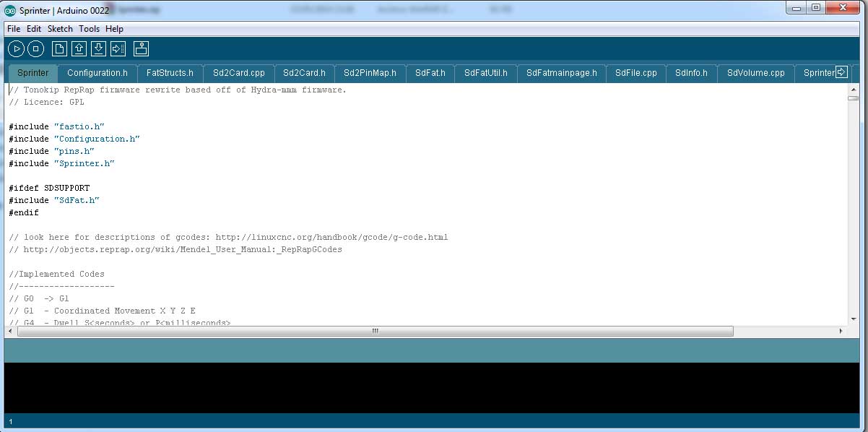The width and height of the screenshot is (868, 432).
Task: Switch to the FatStructs.h tab
Action: click(x=170, y=73)
